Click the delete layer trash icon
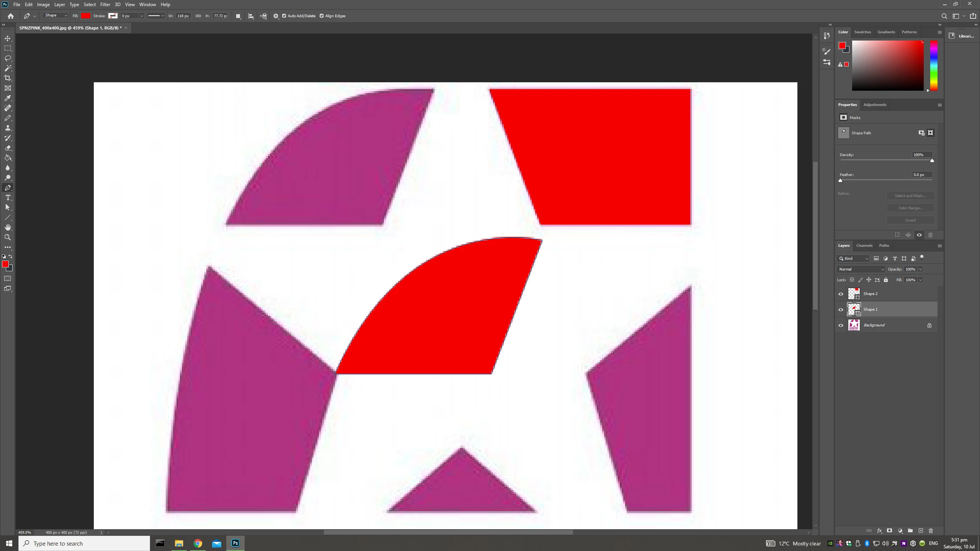 pos(931,531)
